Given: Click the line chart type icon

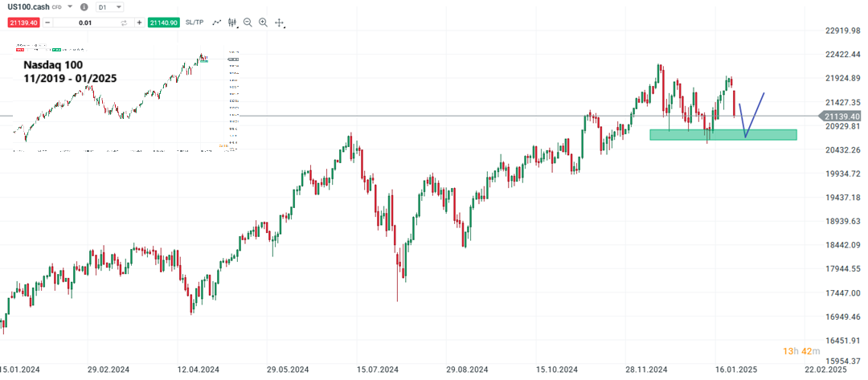Looking at the screenshot, I should tap(216, 22).
